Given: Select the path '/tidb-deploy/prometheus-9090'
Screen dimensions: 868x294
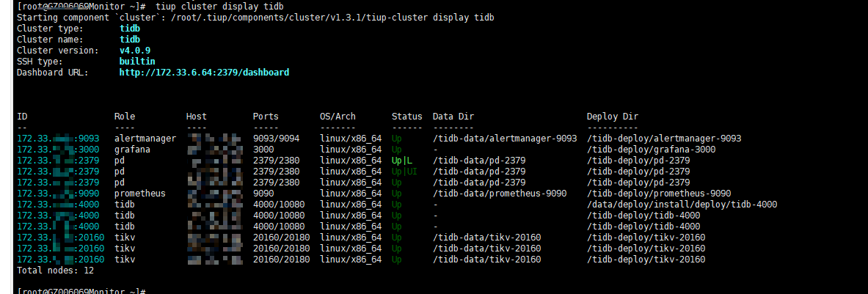Looking at the screenshot, I should [x=659, y=194].
